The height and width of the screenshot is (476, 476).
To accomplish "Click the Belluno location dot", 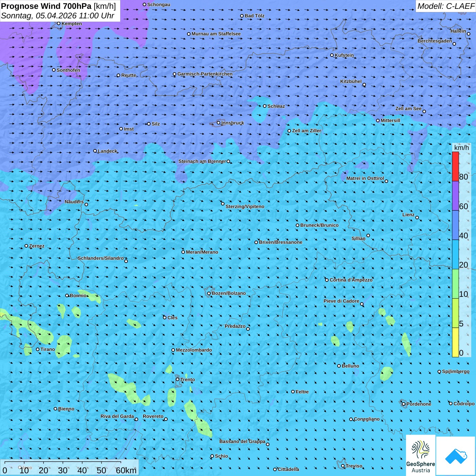I will coord(339,366).
